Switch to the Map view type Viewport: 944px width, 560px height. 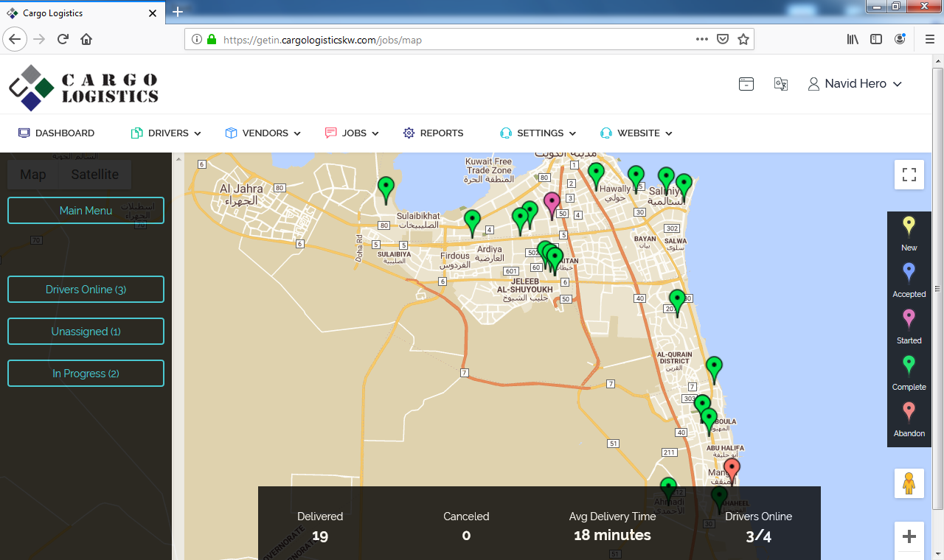click(x=32, y=175)
